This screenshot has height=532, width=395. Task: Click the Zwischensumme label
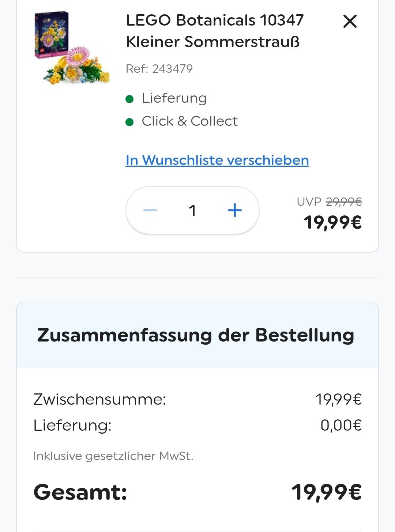[x=99, y=399]
